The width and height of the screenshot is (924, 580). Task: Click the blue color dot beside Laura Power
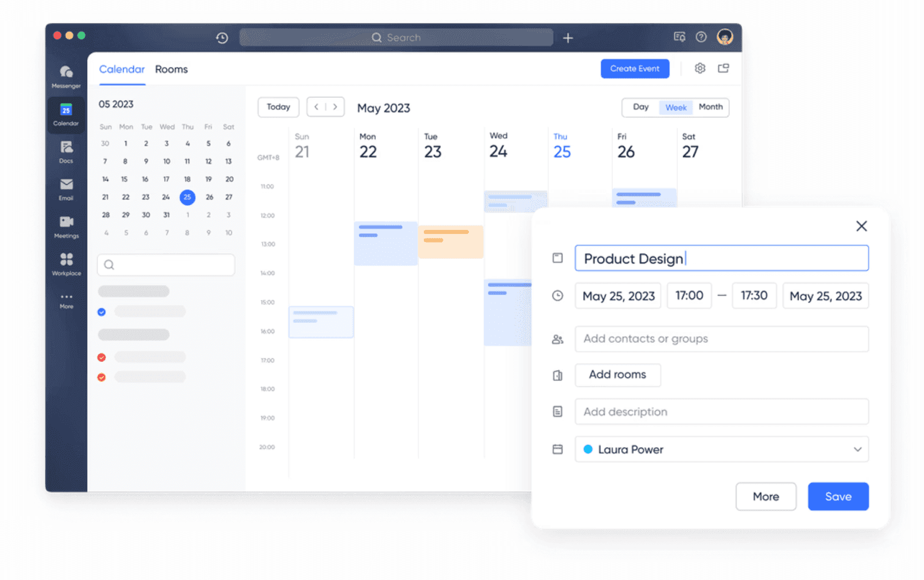(588, 449)
